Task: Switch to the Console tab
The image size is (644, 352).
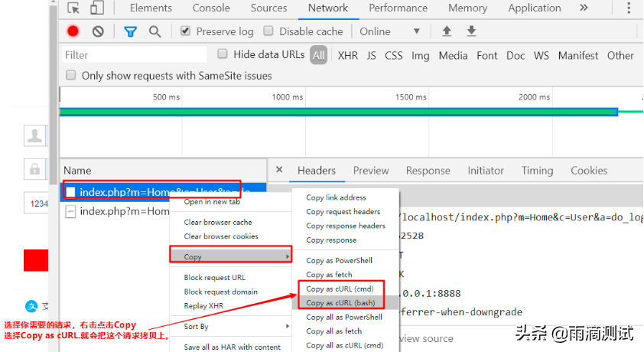Action: point(211,8)
